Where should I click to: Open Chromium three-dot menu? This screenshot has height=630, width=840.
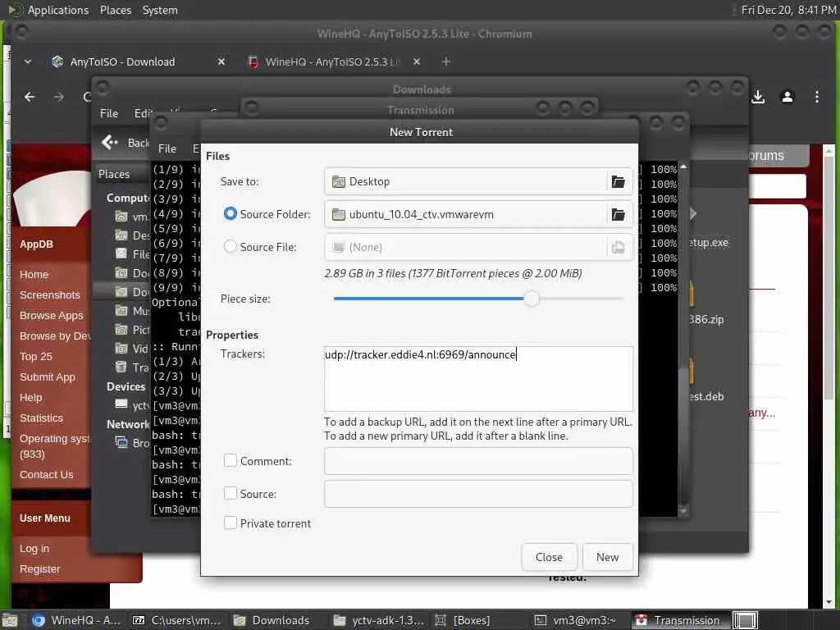point(816,97)
